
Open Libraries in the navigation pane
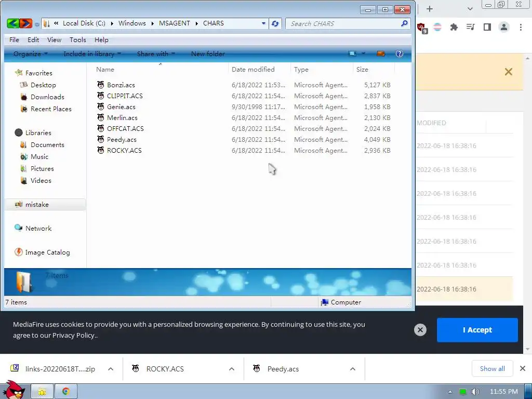(x=38, y=132)
